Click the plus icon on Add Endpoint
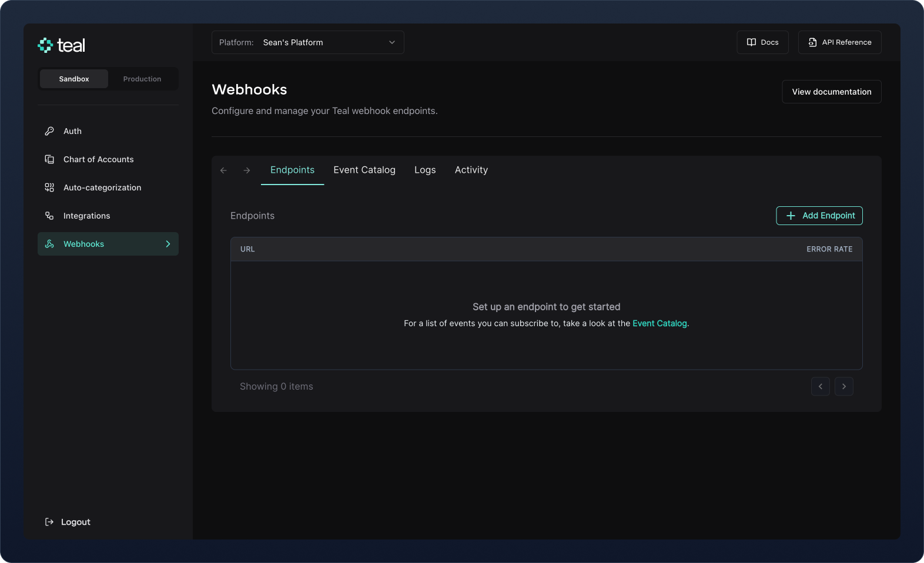 [791, 216]
